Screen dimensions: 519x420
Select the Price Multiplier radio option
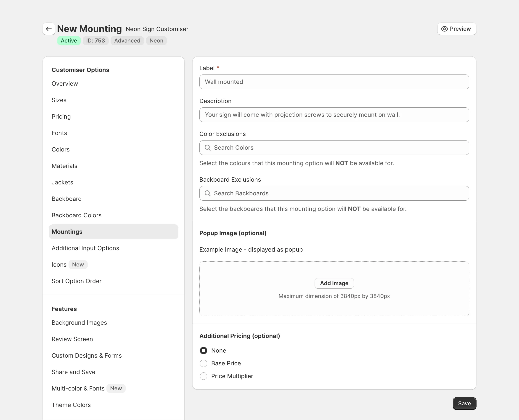click(x=203, y=376)
